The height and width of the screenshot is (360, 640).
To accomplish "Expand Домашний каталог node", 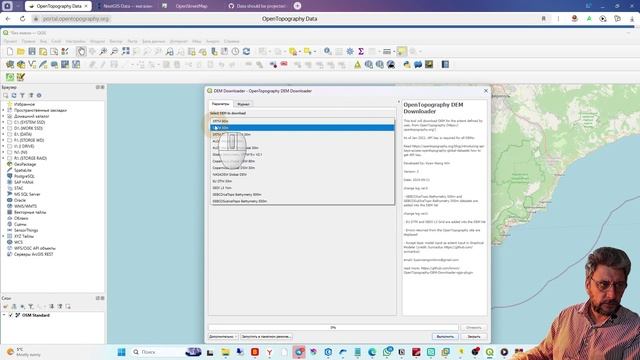I will click(x=3, y=116).
